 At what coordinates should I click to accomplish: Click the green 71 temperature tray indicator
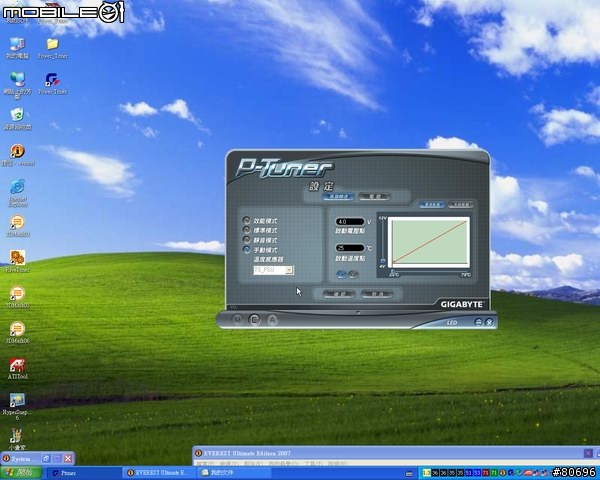494,473
